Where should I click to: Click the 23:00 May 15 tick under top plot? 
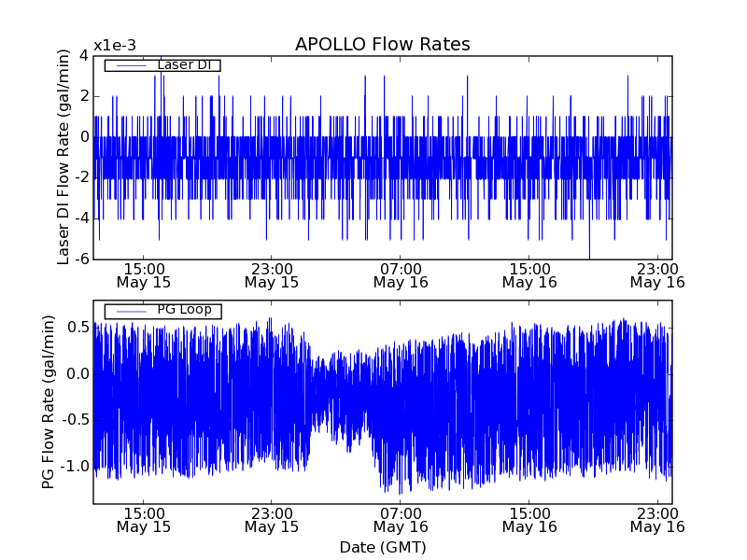[271, 274]
